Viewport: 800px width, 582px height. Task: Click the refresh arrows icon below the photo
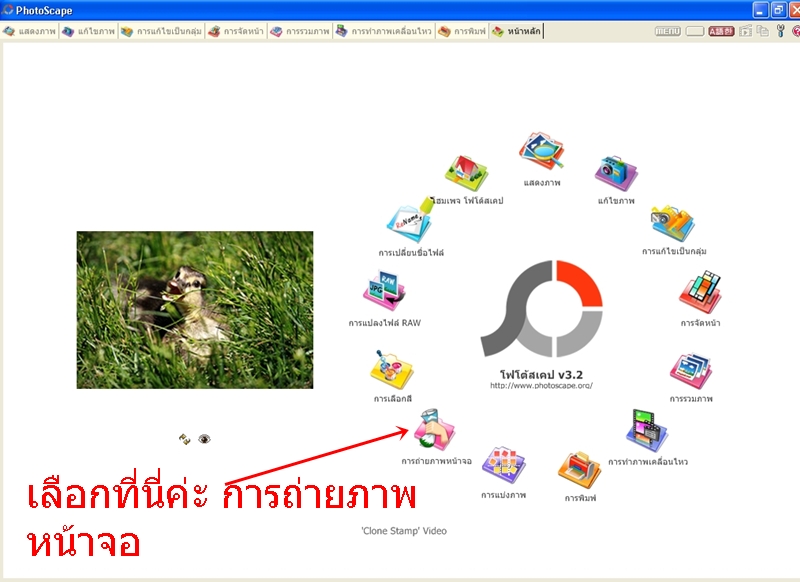tap(185, 439)
